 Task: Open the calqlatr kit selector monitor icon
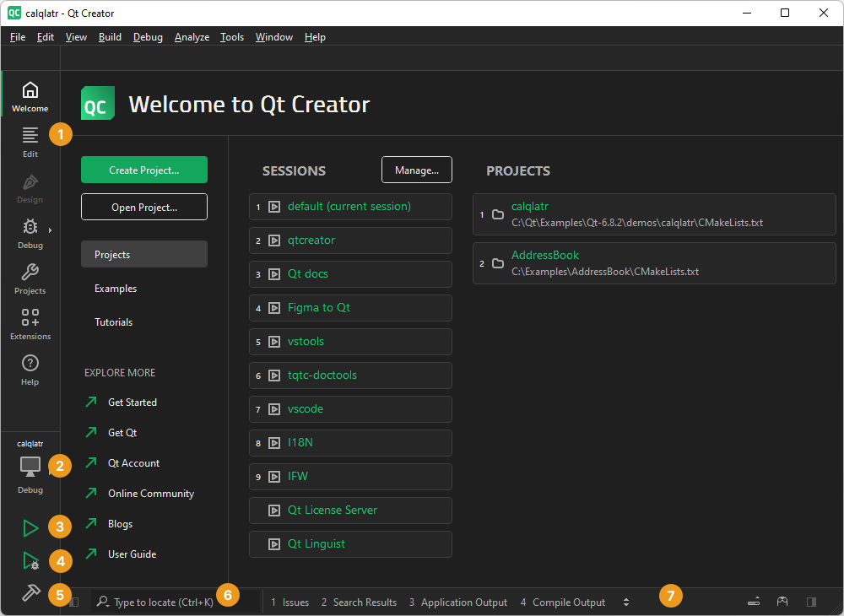click(30, 467)
